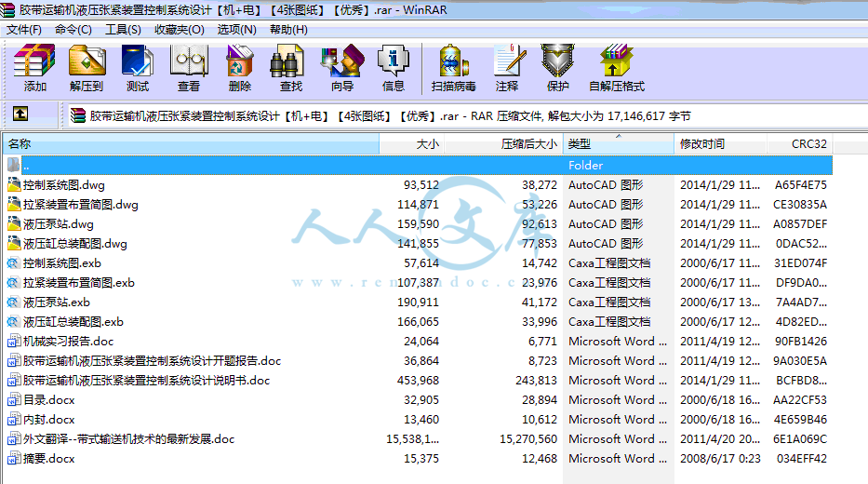
Task: Sort by 大小 column header
Action: 412,144
